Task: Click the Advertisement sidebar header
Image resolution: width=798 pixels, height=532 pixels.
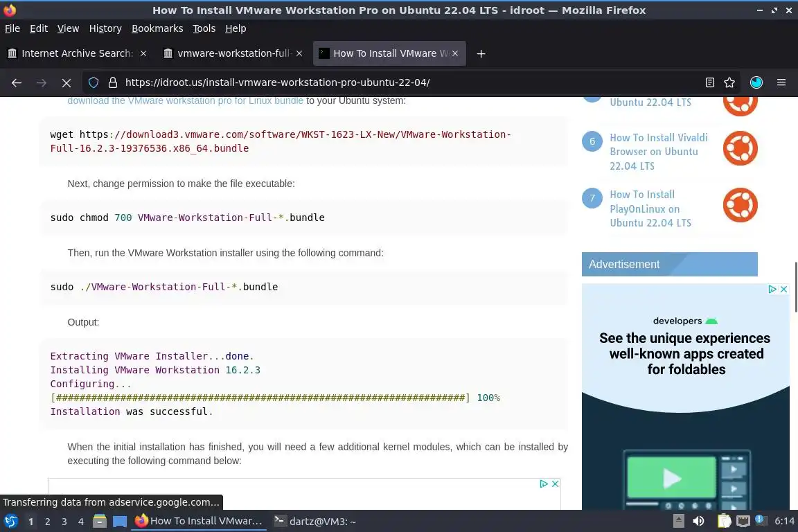Action: (669, 264)
